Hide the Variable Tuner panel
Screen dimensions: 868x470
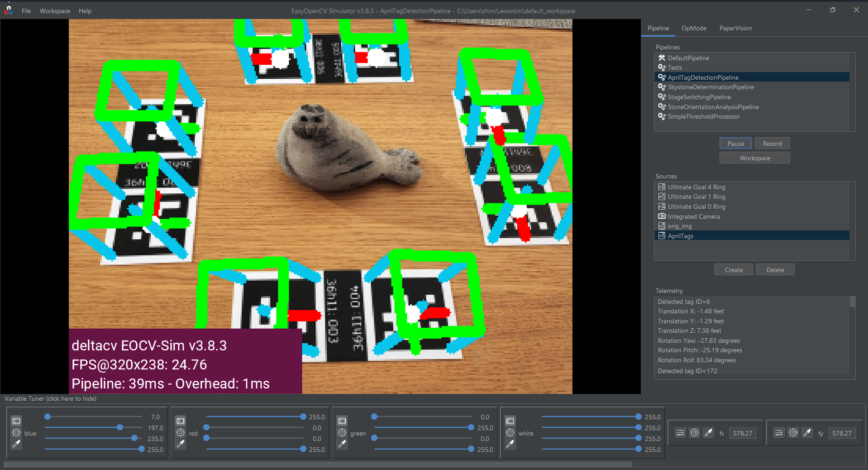pos(50,398)
